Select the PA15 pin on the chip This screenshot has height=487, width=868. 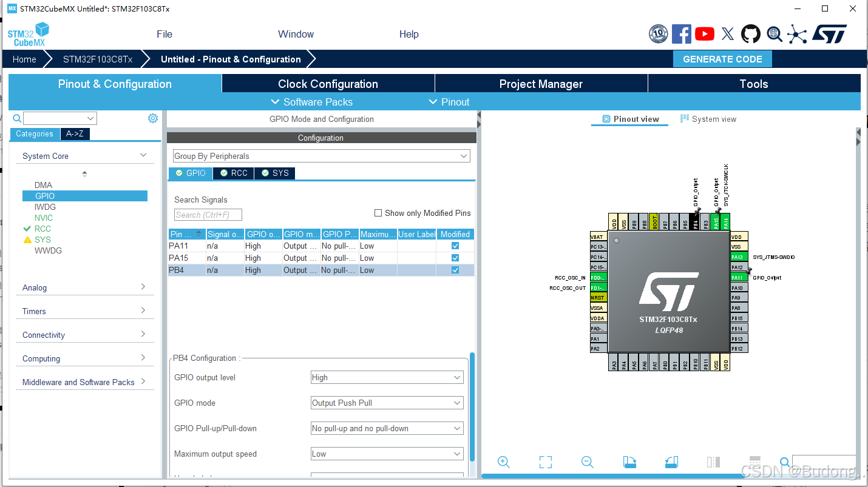(x=716, y=221)
